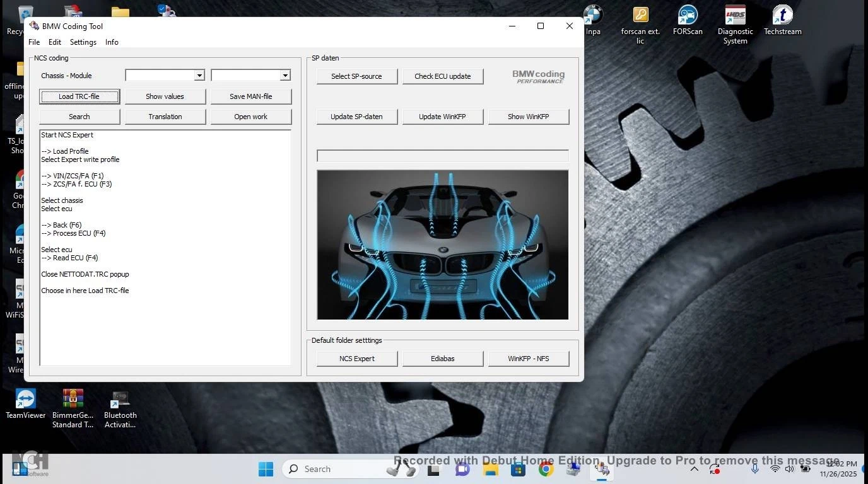The image size is (868, 484).
Task: Click the BMW concept car image
Action: pyautogui.click(x=443, y=245)
